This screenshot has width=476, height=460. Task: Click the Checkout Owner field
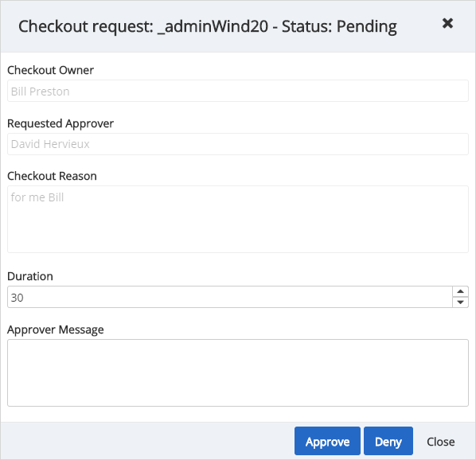tap(238, 91)
